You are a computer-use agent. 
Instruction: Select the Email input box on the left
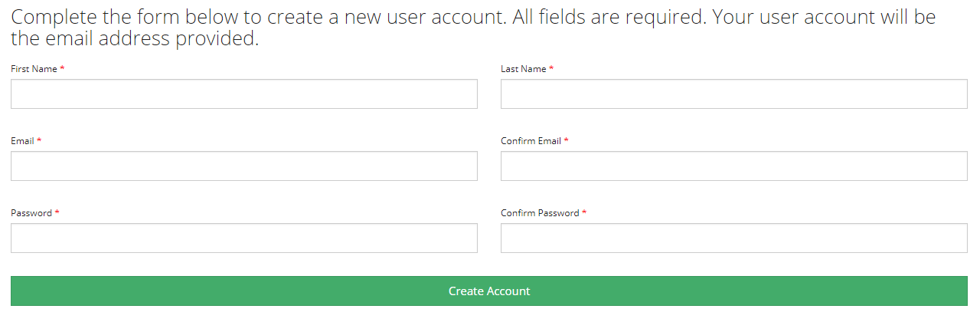[243, 166]
